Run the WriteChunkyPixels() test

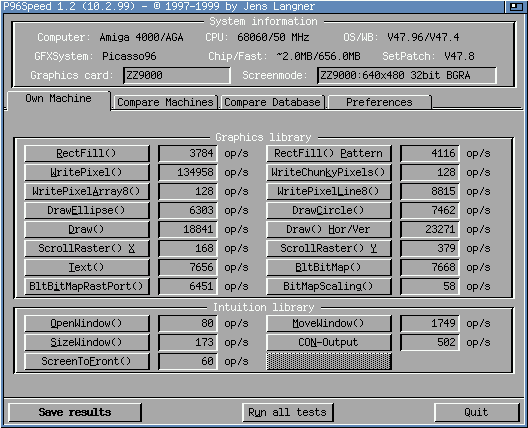click(329, 172)
